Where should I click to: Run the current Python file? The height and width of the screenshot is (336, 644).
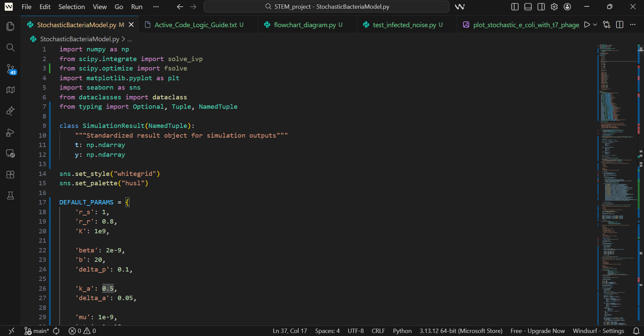587,25
